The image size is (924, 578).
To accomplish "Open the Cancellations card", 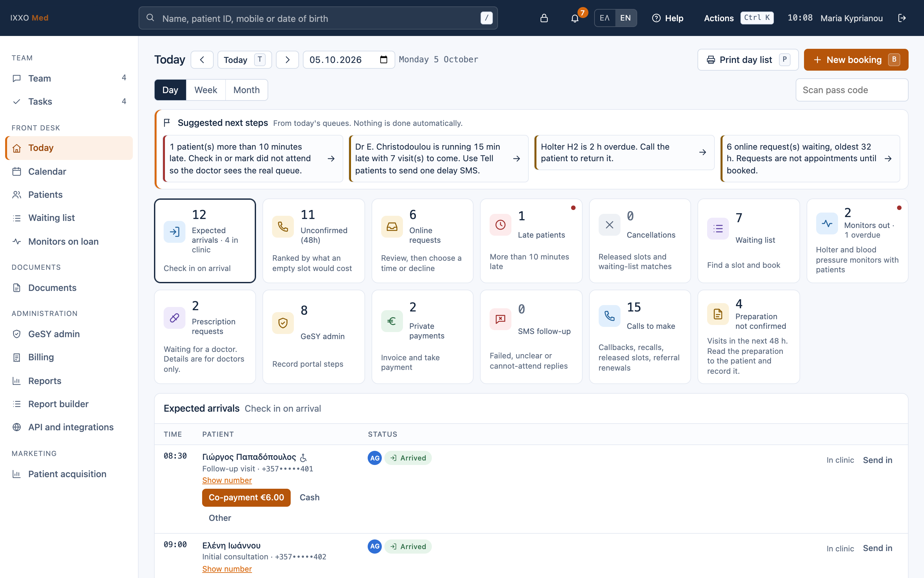I will [x=640, y=241].
